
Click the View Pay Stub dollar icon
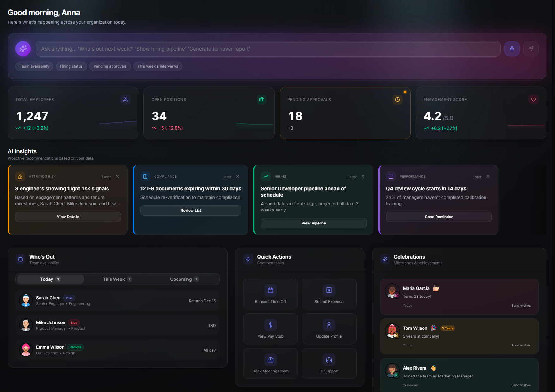click(270, 325)
